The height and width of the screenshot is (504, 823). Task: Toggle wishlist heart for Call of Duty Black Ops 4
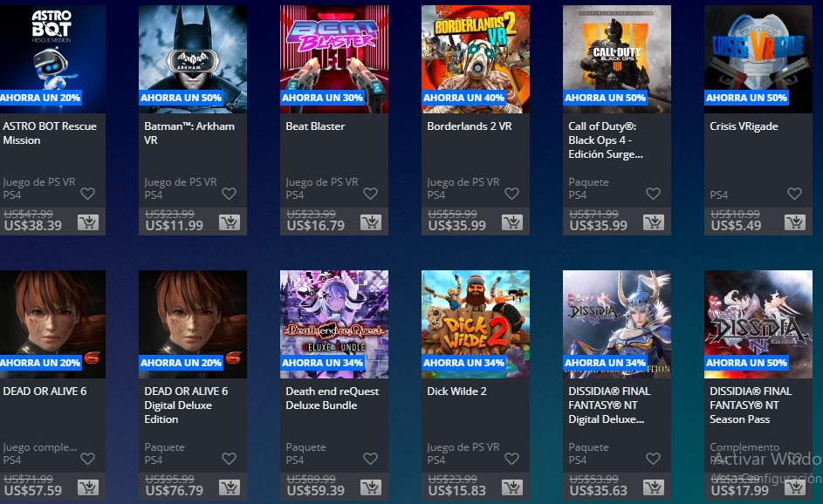[x=653, y=194]
